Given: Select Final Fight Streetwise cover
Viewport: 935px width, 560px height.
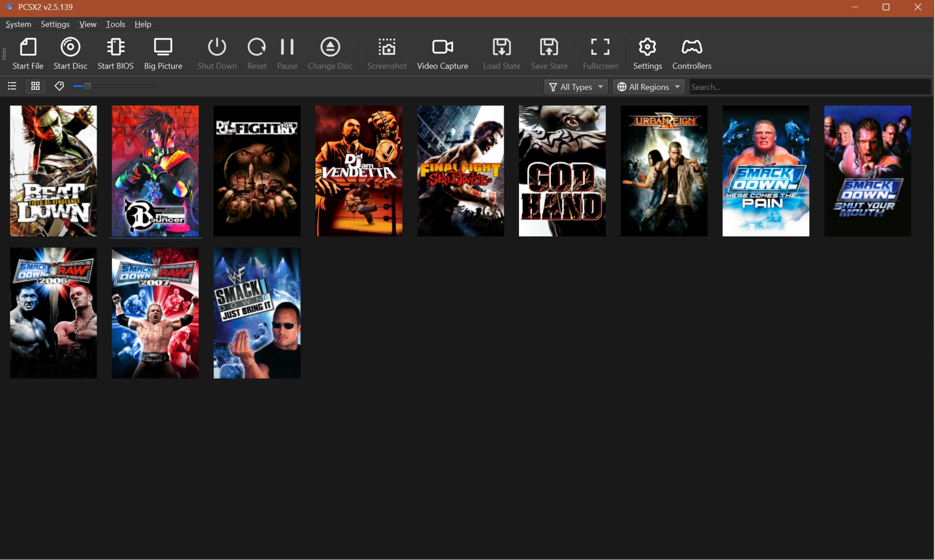Looking at the screenshot, I should 460,171.
